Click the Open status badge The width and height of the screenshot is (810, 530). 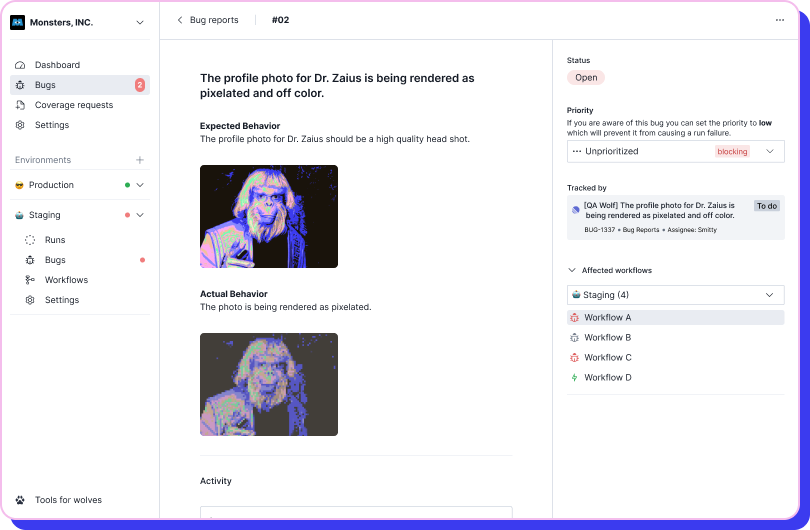tap(586, 77)
